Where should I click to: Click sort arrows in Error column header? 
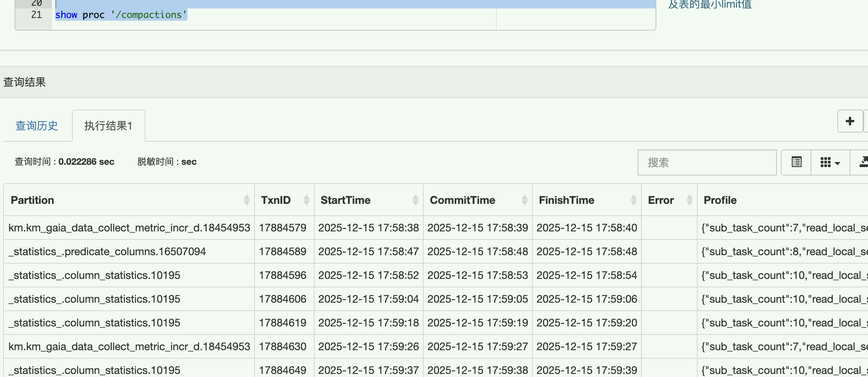point(689,200)
